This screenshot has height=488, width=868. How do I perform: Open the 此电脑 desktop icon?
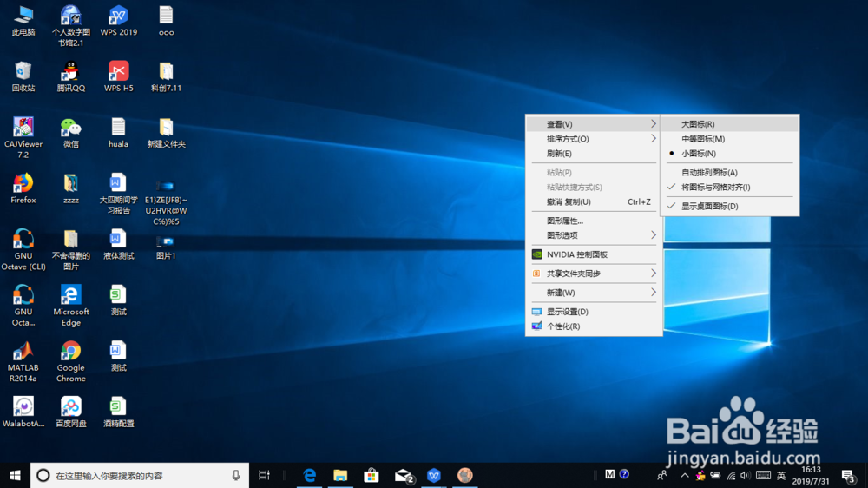pos(23,21)
